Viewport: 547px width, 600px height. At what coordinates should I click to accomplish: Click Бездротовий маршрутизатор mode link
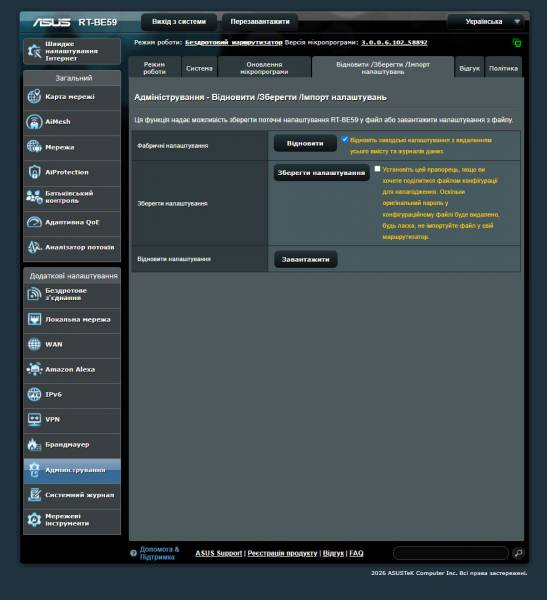coord(233,42)
